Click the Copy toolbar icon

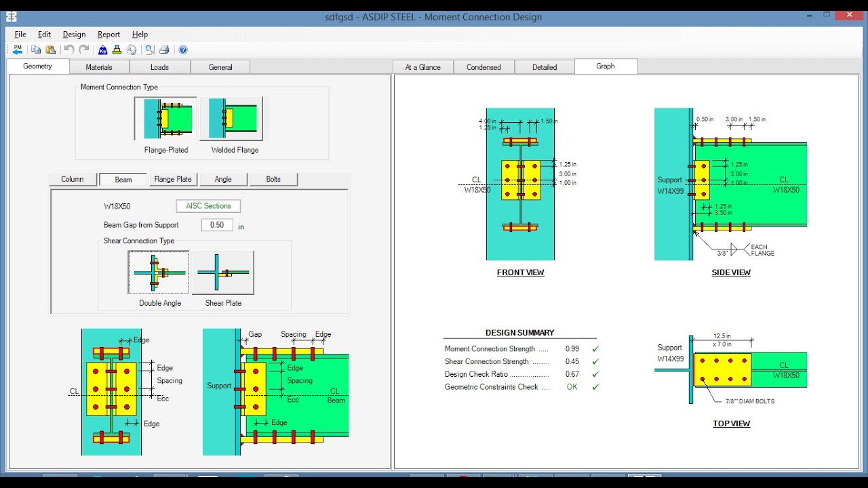pos(36,49)
